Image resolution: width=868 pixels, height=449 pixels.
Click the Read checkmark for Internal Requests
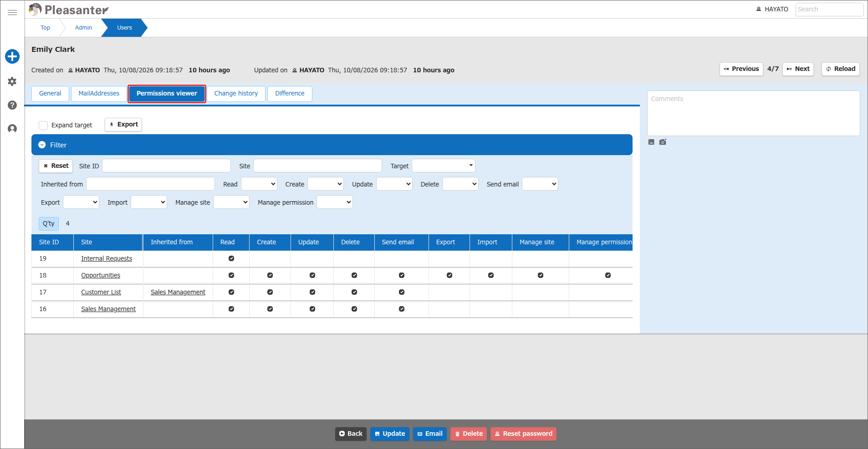tap(231, 258)
